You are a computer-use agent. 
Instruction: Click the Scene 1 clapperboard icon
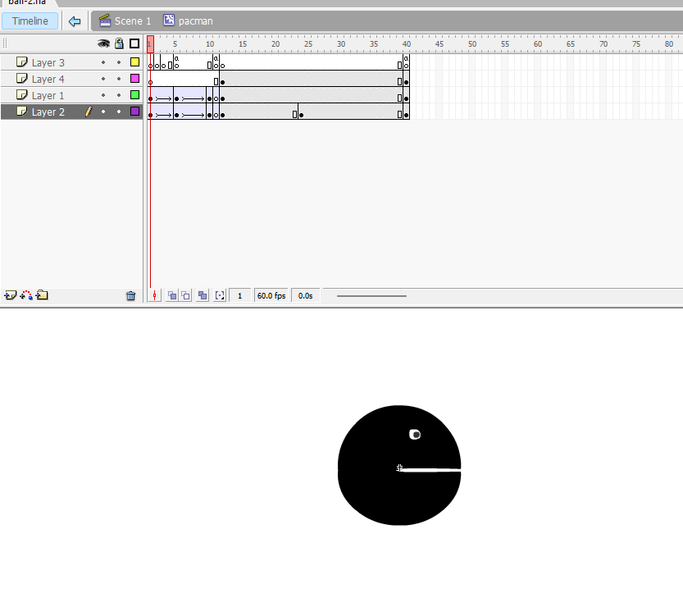click(105, 20)
